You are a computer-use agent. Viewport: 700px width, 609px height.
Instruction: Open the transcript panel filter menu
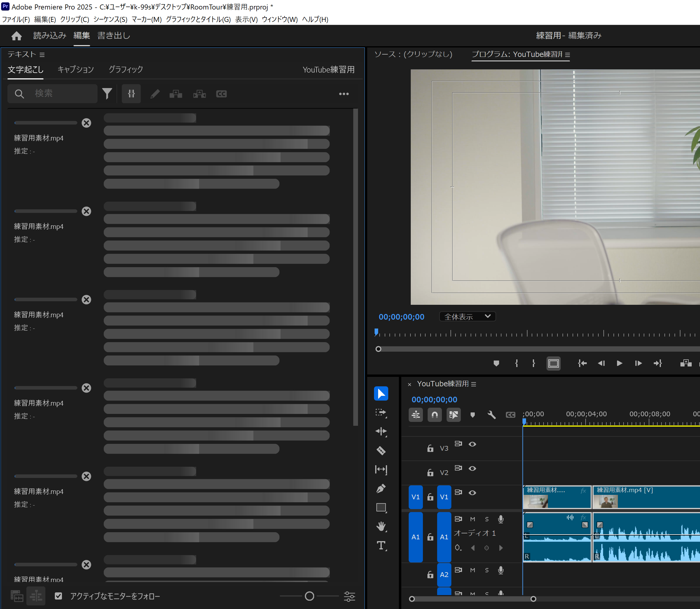(107, 93)
